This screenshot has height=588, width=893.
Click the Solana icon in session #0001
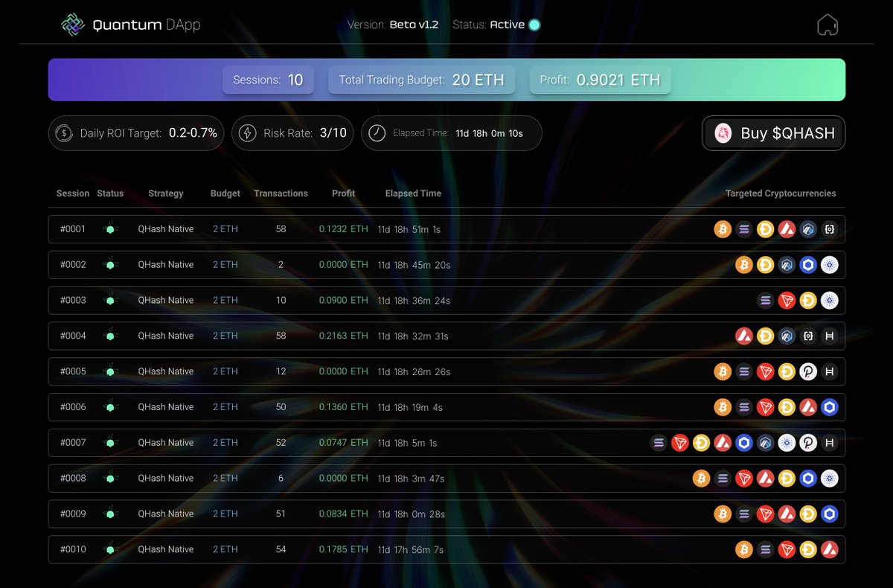[x=744, y=229]
